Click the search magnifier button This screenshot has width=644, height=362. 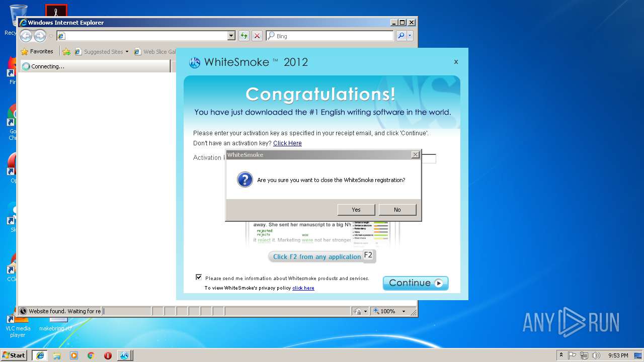(401, 36)
